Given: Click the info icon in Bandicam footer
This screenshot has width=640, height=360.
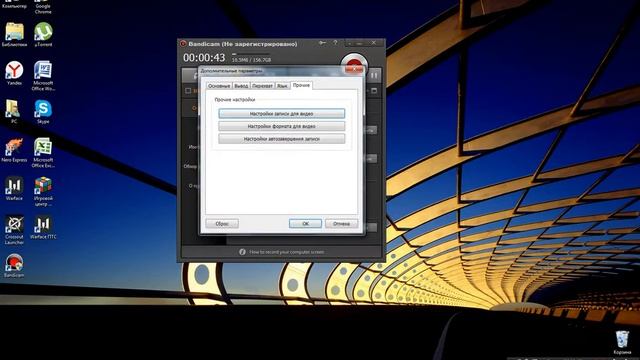Looking at the screenshot, I should [242, 252].
